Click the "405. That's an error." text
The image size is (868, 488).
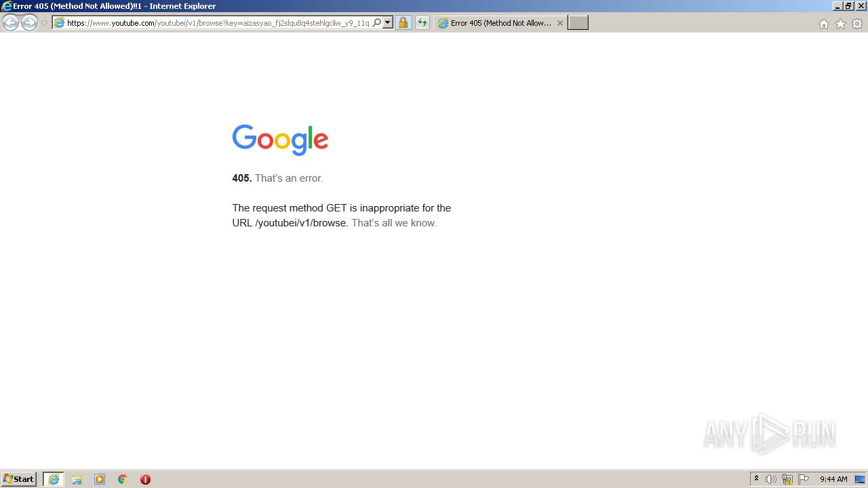[x=278, y=178]
